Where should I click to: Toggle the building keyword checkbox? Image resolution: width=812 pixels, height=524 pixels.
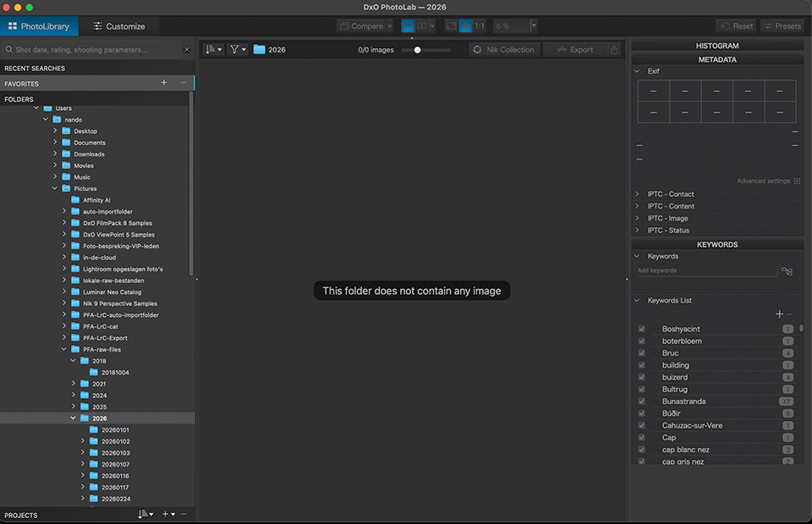(642, 365)
